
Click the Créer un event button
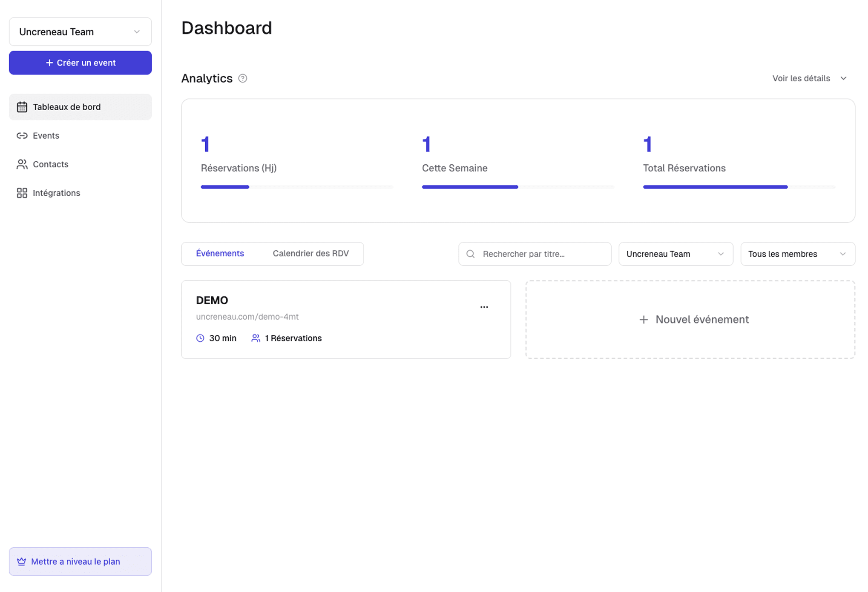(80, 63)
